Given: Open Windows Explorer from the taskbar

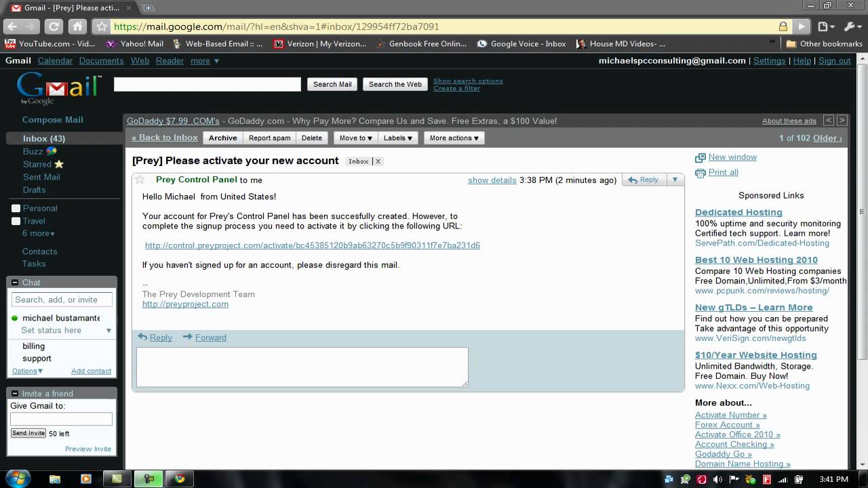Looking at the screenshot, I should 56,479.
